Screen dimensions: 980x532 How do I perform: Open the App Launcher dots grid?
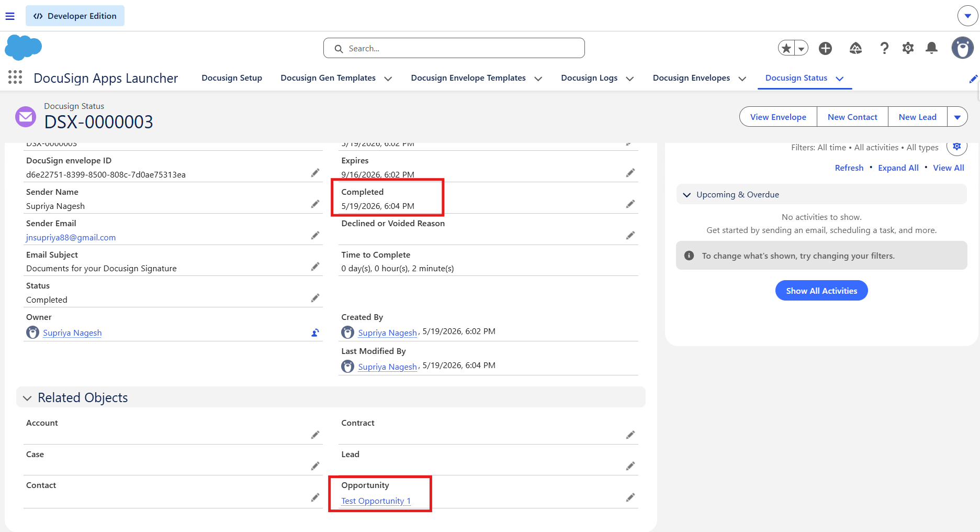coord(15,77)
